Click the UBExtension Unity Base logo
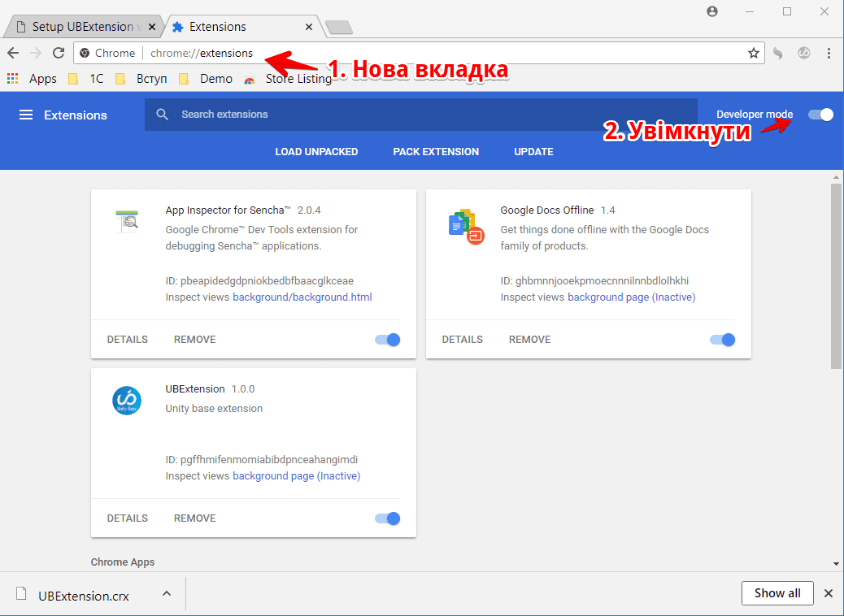The image size is (844, 616). coord(127,401)
